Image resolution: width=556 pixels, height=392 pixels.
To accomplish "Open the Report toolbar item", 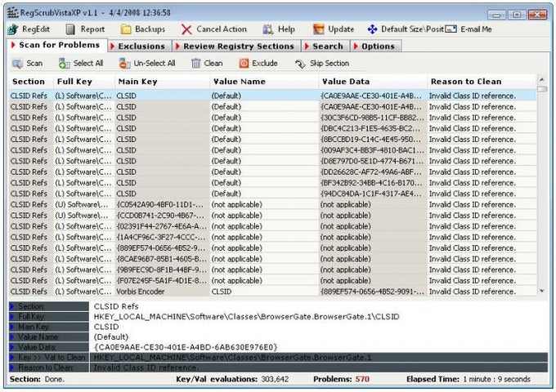I will point(86,29).
